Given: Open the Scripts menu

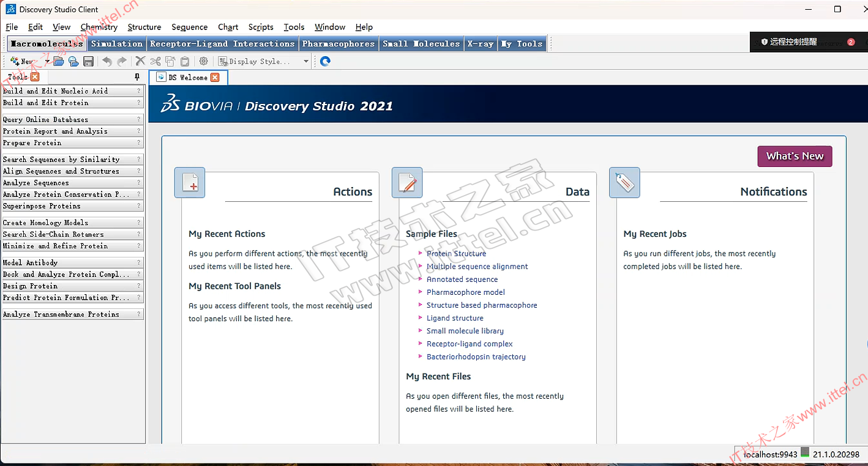Looking at the screenshot, I should 261,27.
